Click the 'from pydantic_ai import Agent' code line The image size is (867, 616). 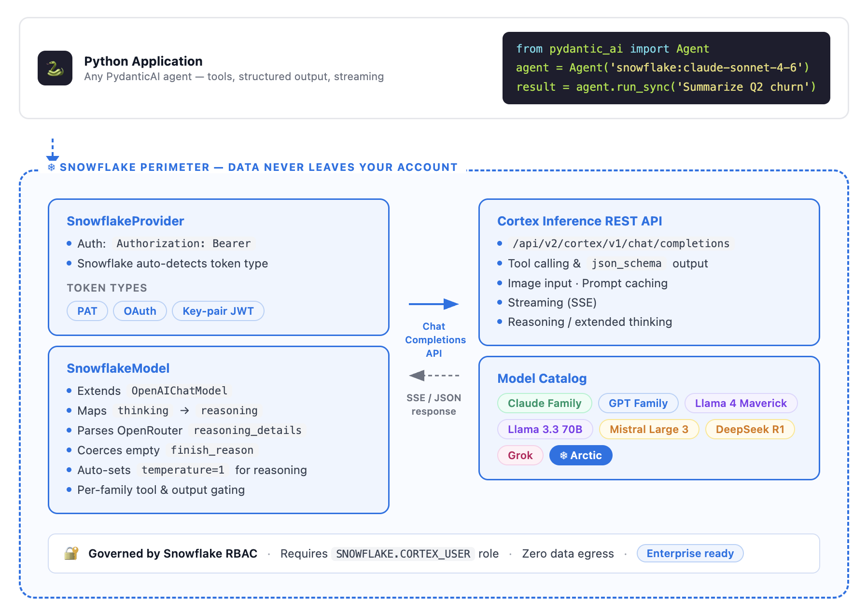(613, 49)
